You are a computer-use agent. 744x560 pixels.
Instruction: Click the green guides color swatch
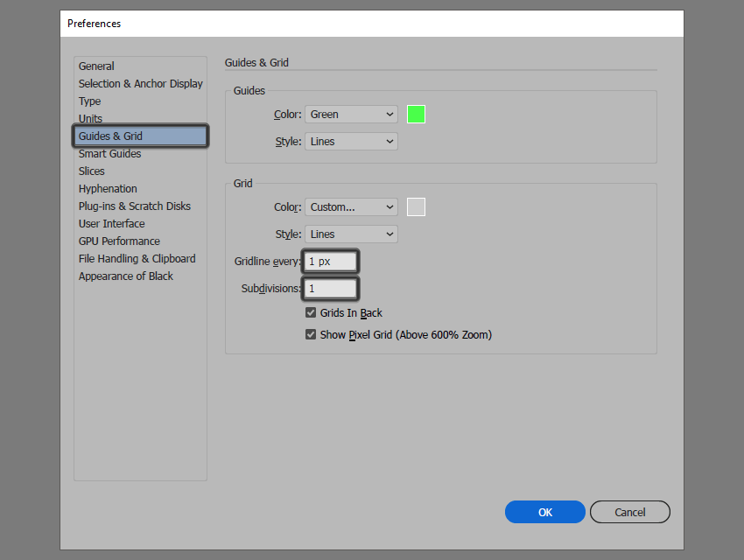point(416,114)
